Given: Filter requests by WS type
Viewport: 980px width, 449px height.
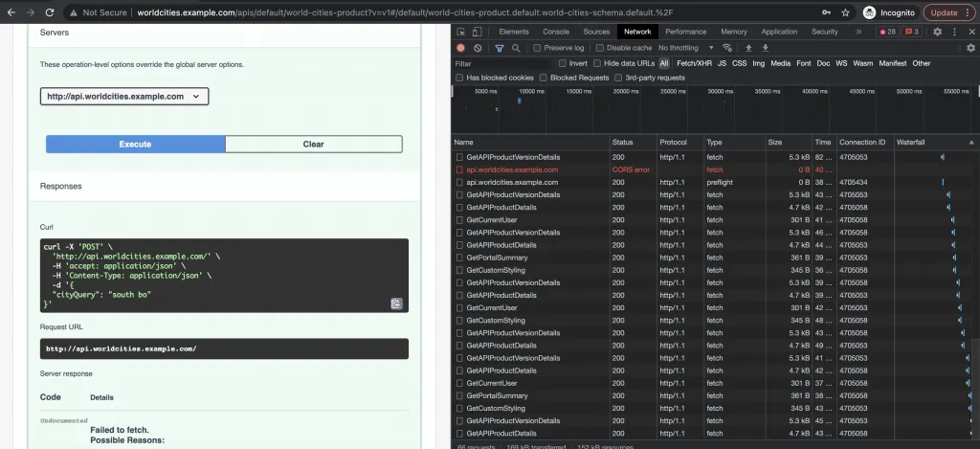Looking at the screenshot, I should 841,64.
